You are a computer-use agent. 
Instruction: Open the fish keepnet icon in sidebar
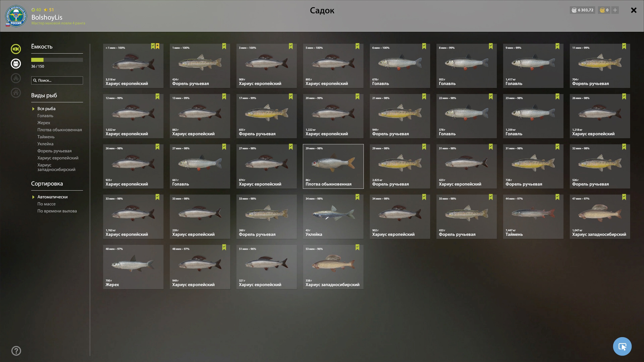click(16, 49)
